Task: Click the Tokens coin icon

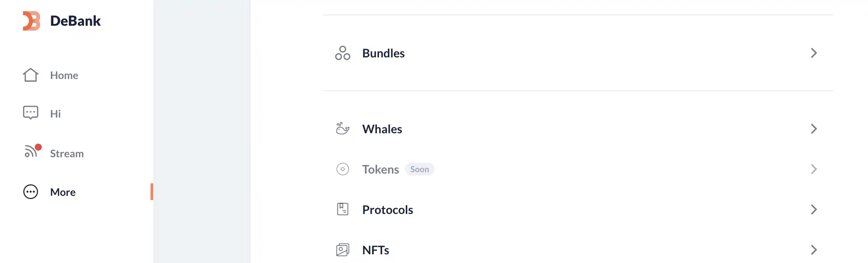Action: coord(343,169)
